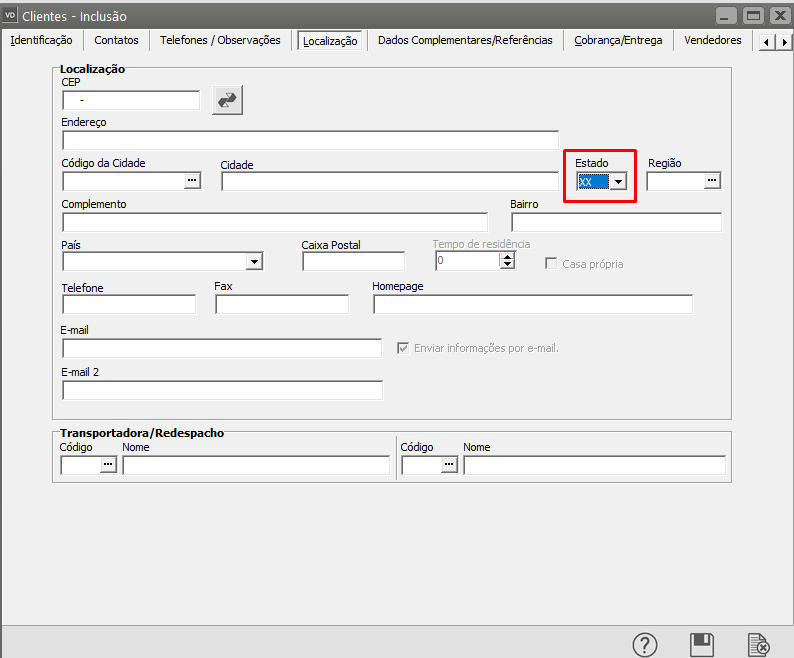The width and height of the screenshot is (794, 658).
Task: Open the Telefones / Observações tab
Action: point(220,40)
